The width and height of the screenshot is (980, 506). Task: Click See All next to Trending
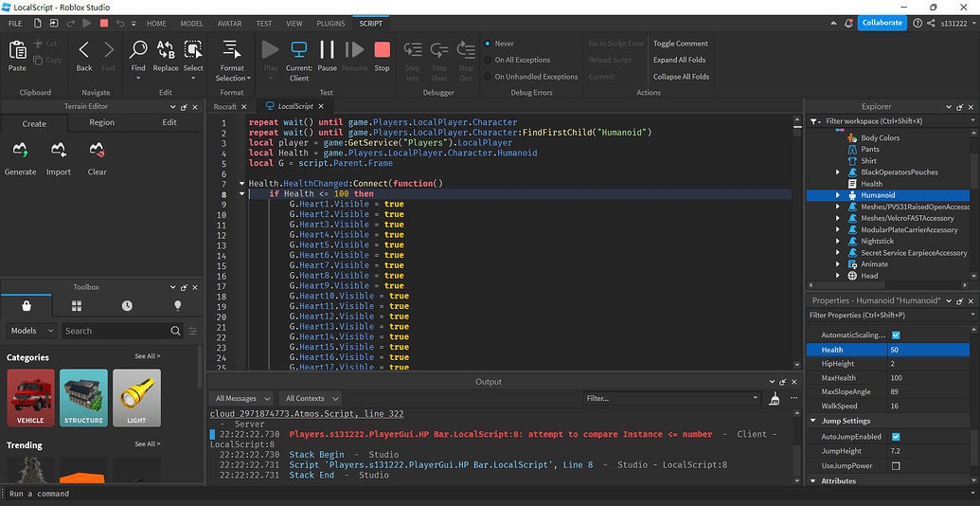[148, 444]
